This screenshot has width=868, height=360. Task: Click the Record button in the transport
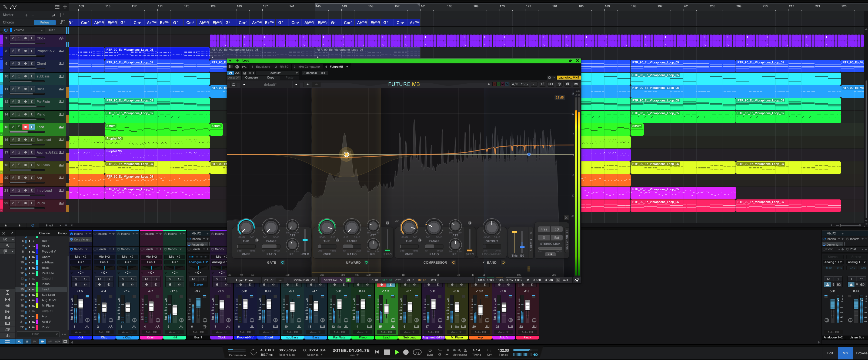pos(406,352)
